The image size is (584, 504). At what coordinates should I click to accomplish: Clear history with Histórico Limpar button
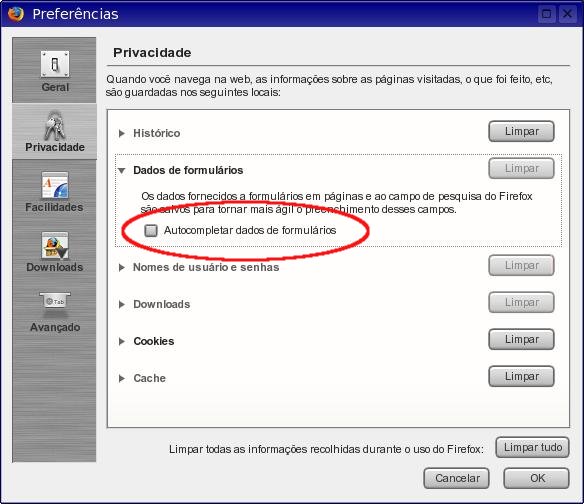(521, 131)
